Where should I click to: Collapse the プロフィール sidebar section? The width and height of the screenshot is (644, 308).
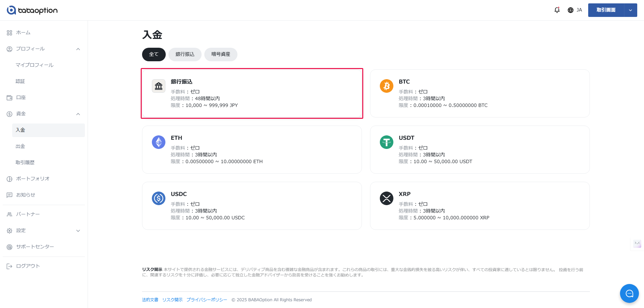[x=78, y=49]
